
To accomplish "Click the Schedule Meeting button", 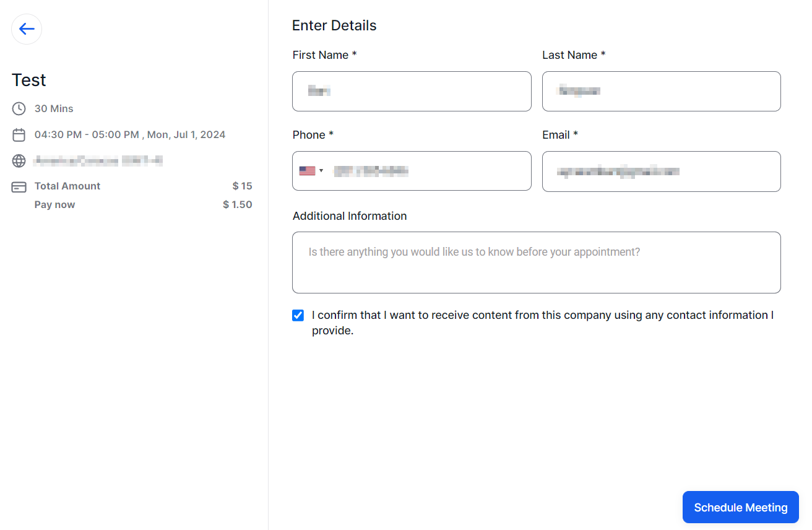I will 741,508.
